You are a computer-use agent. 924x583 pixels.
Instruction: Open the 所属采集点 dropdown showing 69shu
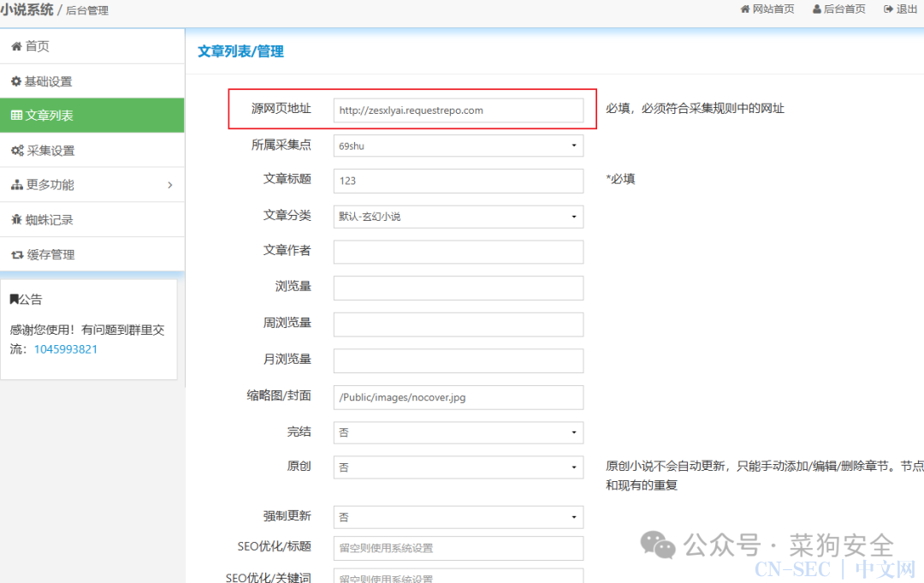click(x=459, y=146)
